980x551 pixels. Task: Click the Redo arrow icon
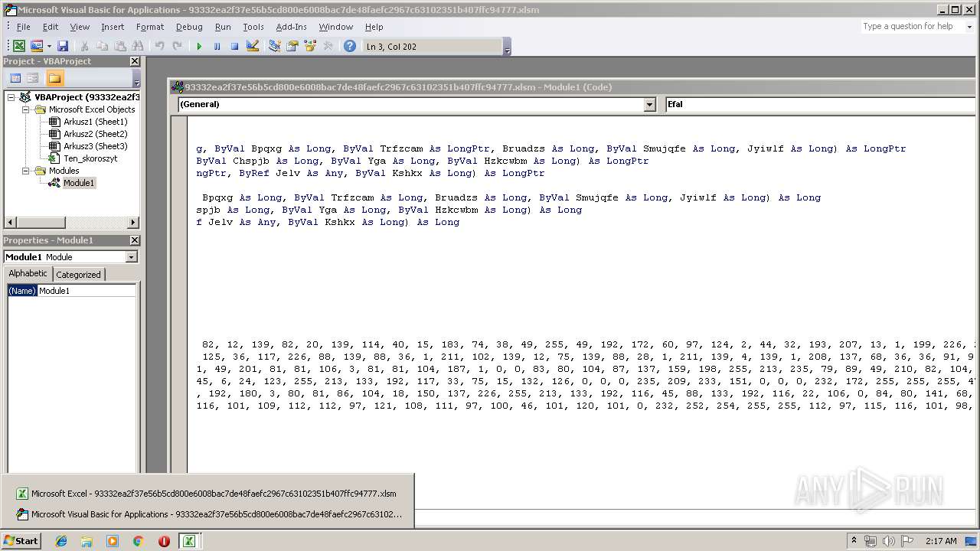[177, 47]
